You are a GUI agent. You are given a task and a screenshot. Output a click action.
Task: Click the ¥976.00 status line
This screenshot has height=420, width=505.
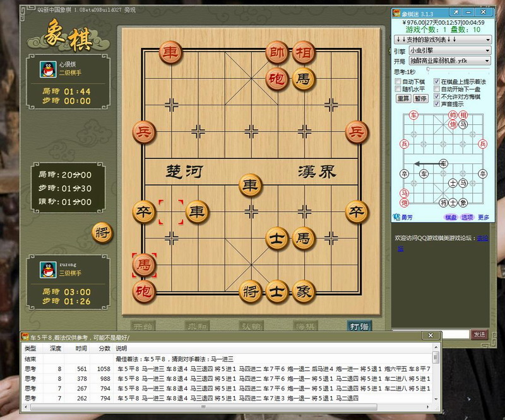point(443,23)
